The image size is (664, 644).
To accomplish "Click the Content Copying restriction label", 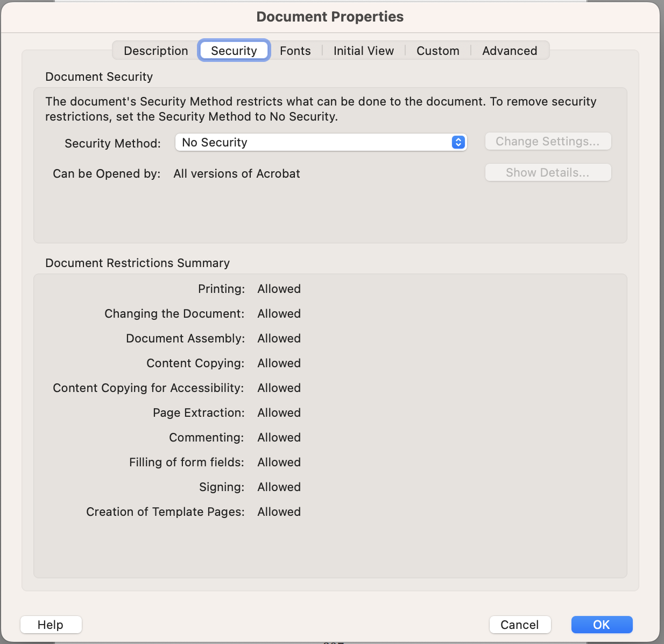I will (x=195, y=363).
